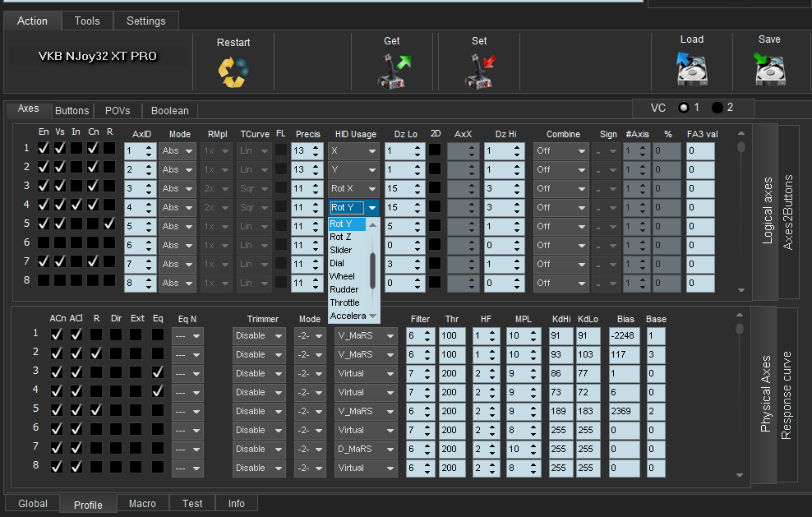Toggle In checkbox for logical axis 4
This screenshot has height=517, width=812.
76,205
